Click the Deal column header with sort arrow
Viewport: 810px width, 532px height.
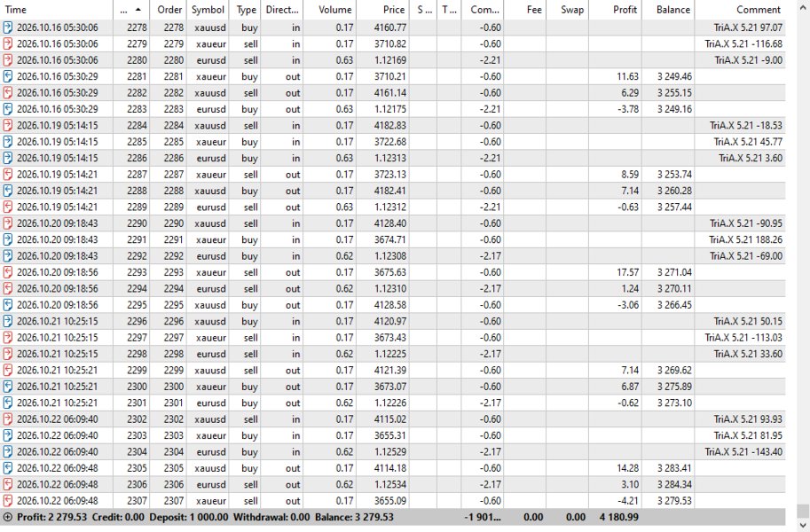pos(131,9)
